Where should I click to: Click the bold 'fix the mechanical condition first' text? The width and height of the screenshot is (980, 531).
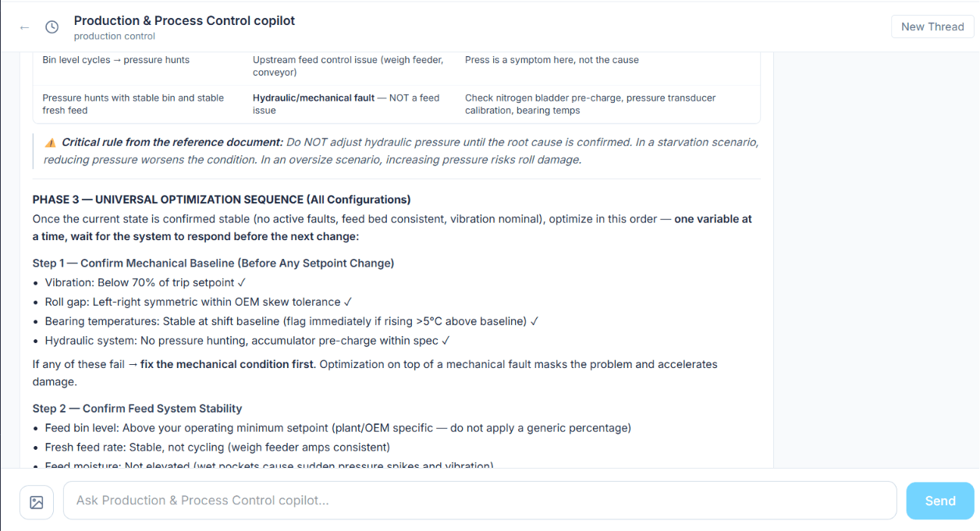(229, 364)
